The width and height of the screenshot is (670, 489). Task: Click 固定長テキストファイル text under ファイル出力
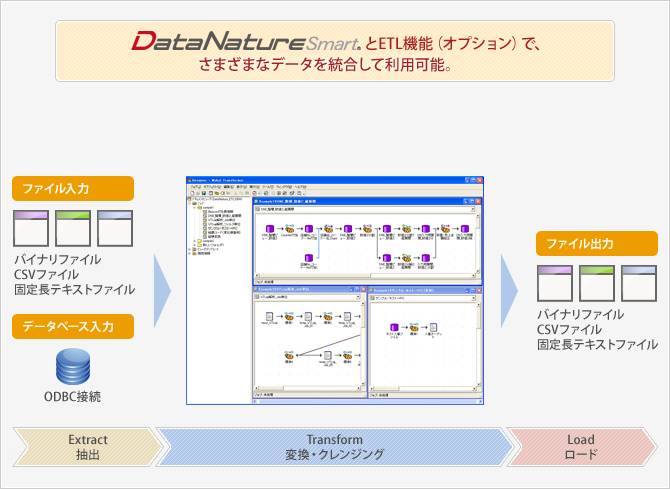coord(597,345)
